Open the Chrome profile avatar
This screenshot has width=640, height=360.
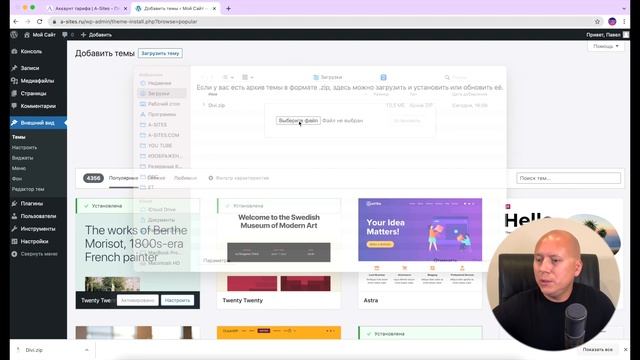(612, 22)
